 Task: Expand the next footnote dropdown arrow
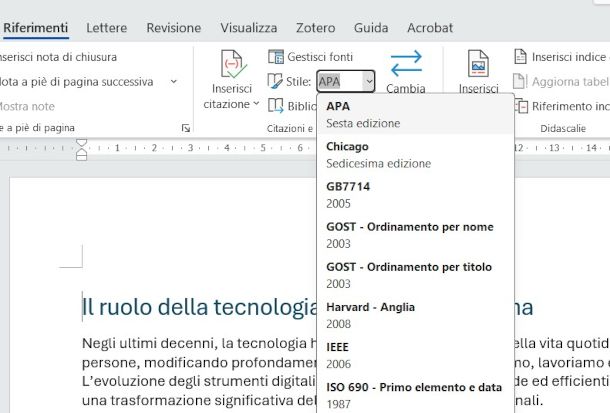point(174,81)
